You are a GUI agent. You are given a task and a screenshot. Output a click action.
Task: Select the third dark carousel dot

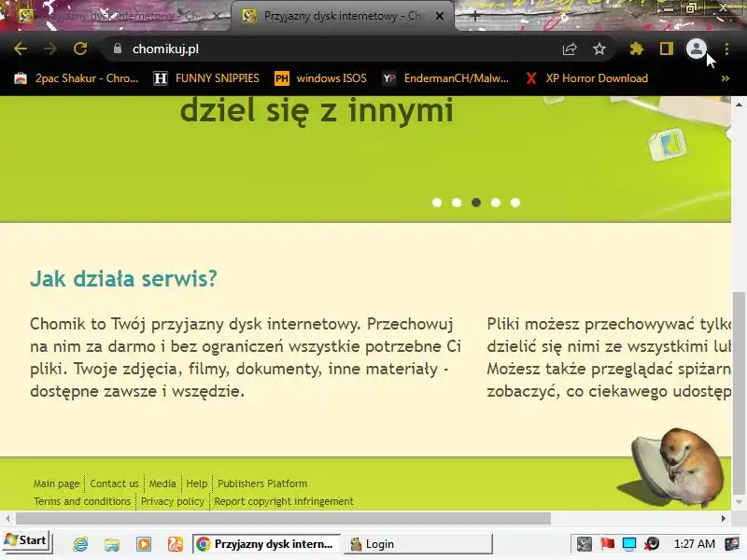476,203
